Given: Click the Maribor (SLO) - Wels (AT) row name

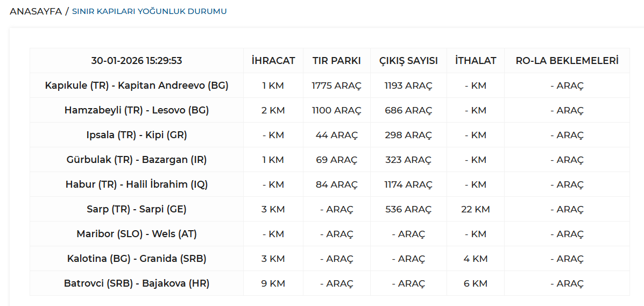Looking at the screenshot, I should click(137, 234).
